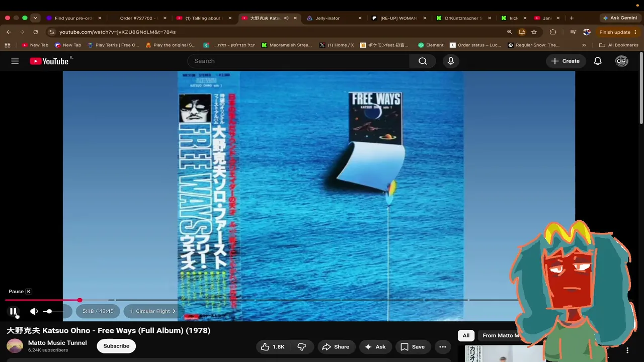Viewport: 644px width, 362px height.
Task: Switch to the DrKuntzmacher tab
Action: click(463, 18)
